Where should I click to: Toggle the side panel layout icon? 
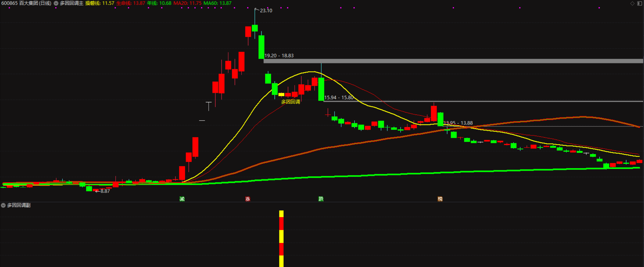tap(640, 3)
